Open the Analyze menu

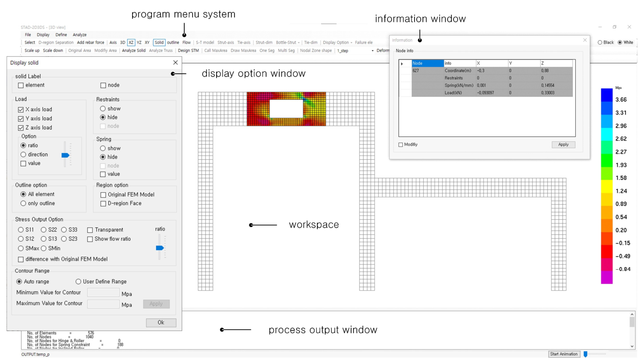[x=80, y=35]
